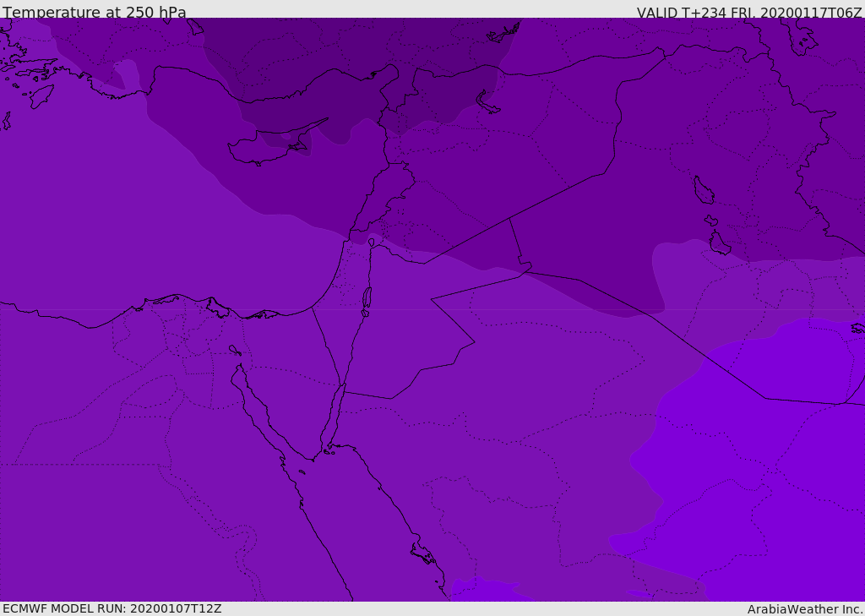
Task: Click the 'Temperature at 250 hPa' title
Action: pyautogui.click(x=95, y=12)
